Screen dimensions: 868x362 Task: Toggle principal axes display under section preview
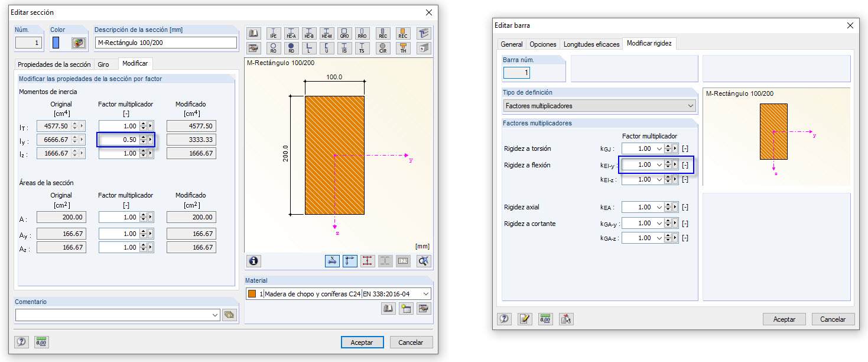point(350,261)
